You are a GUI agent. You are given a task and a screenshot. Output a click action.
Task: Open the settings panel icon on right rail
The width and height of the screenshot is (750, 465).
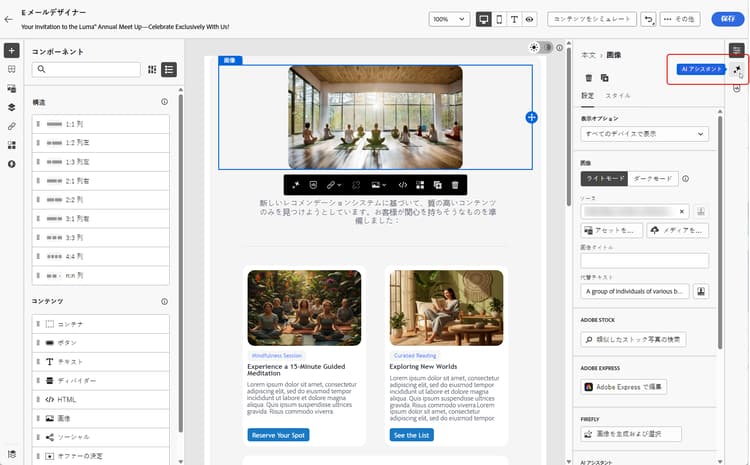click(737, 50)
